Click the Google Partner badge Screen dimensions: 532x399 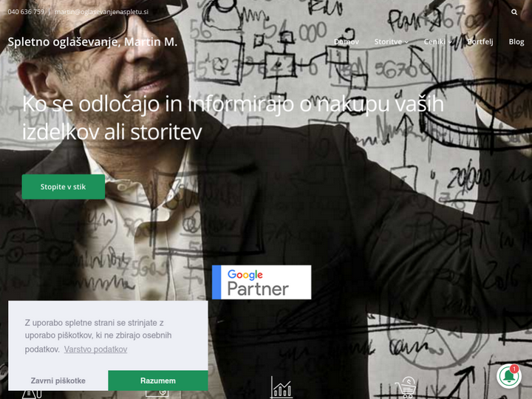[x=262, y=282]
